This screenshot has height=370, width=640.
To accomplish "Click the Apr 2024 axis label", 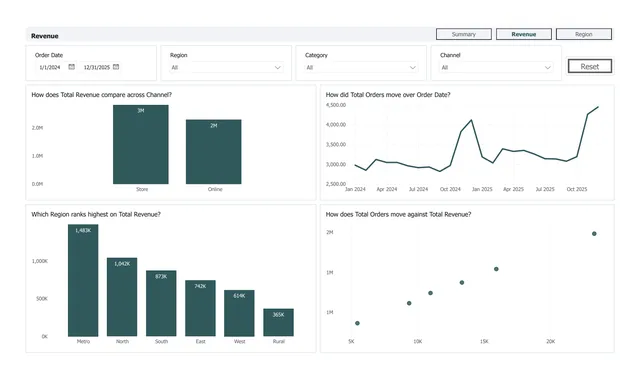I will click(x=387, y=189).
